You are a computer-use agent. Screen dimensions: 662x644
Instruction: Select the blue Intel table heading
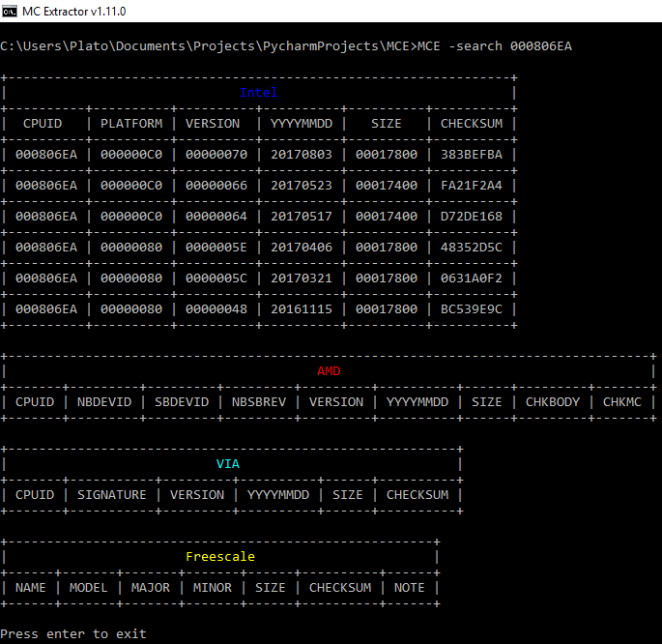(258, 93)
